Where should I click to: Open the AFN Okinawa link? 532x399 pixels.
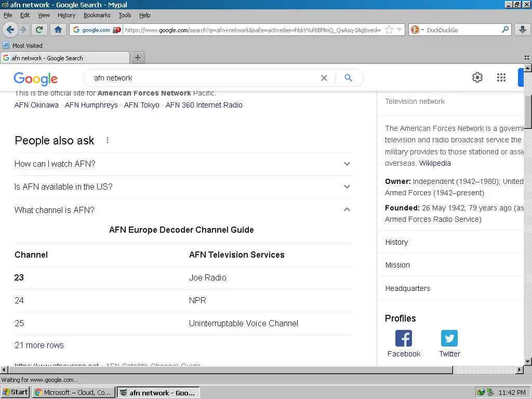coord(36,105)
